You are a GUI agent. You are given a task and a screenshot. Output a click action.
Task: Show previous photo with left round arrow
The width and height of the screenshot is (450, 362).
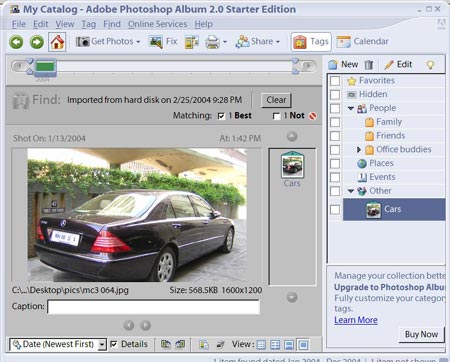pyautogui.click(x=129, y=325)
